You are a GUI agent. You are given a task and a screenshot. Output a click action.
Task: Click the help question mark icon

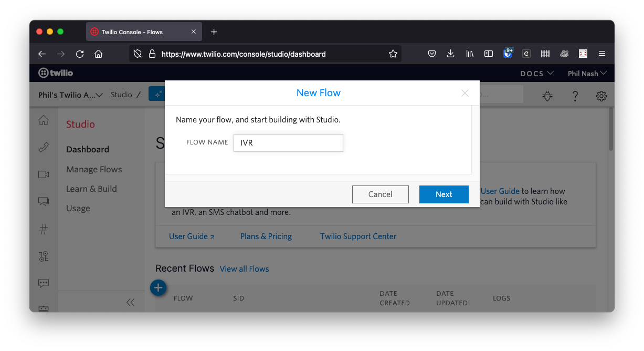tap(575, 96)
